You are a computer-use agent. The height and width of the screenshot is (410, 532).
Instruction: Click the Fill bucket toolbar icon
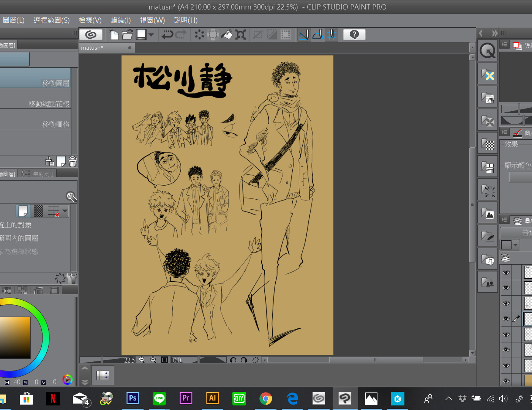[x=227, y=35]
